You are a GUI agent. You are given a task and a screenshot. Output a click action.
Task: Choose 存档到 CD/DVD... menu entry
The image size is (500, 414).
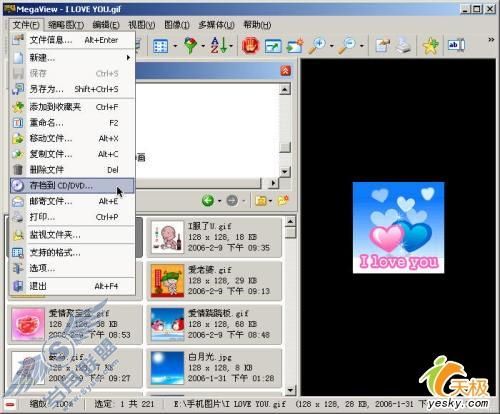(72, 186)
